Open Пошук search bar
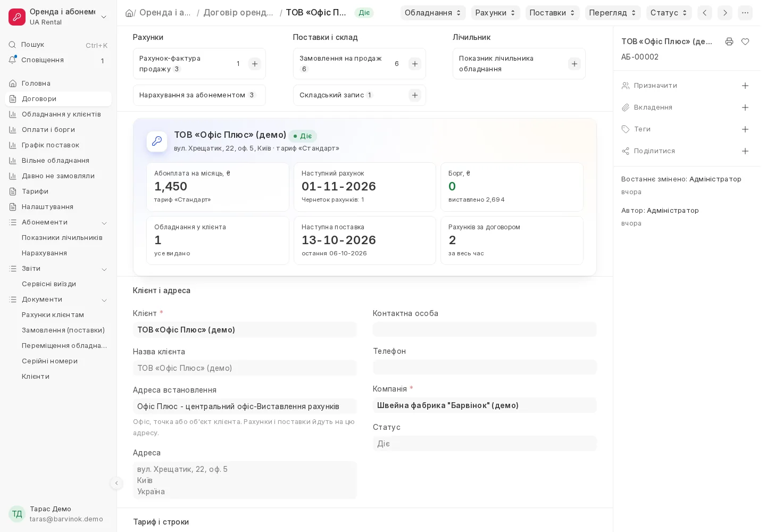766x532 pixels. point(57,45)
